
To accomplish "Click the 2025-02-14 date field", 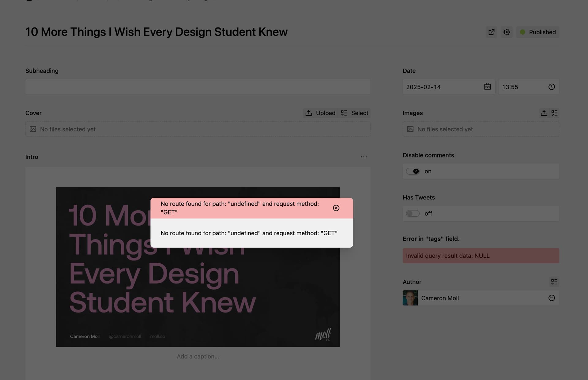I will click(449, 87).
